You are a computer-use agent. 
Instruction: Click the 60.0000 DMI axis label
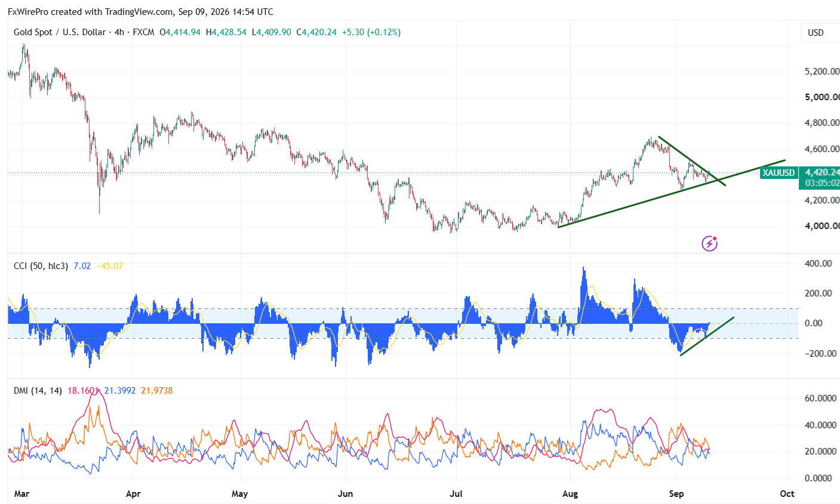(x=820, y=398)
